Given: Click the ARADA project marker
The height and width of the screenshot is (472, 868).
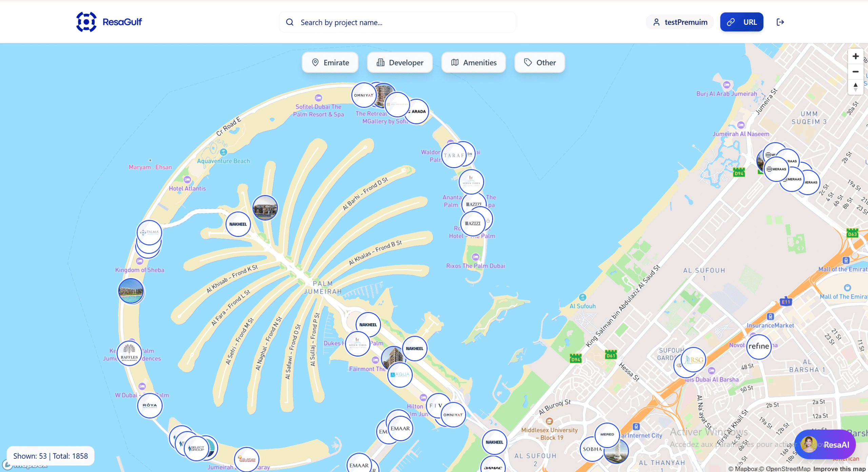Looking at the screenshot, I should click(x=418, y=112).
